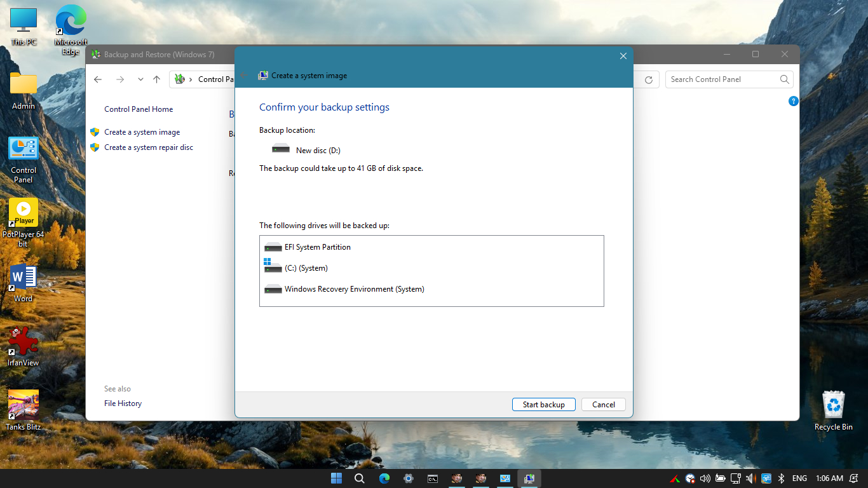Click the Start backup button
Screen dimensions: 868x488
[543, 405]
